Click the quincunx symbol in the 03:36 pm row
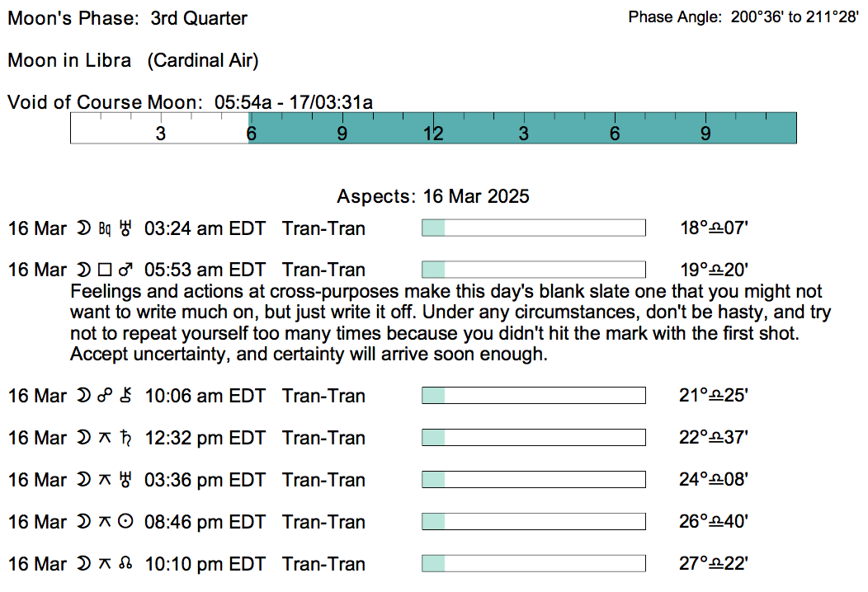The image size is (868, 592). coord(104,480)
